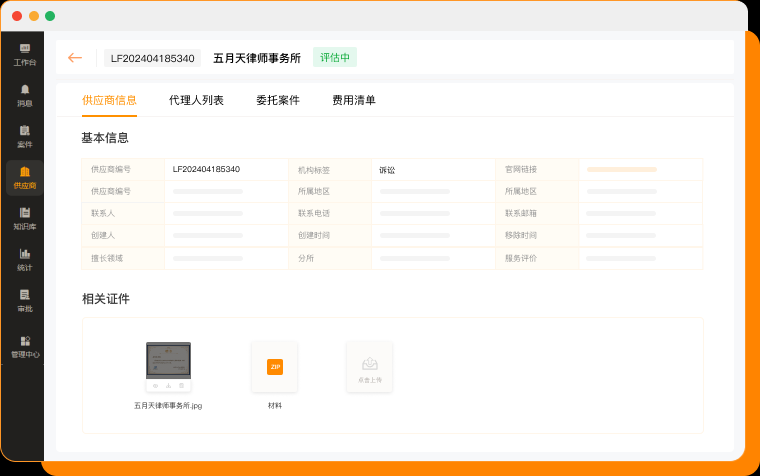Open 知识库 knowledge base in sidebar
Viewport: 760px width, 476px height.
(24, 218)
